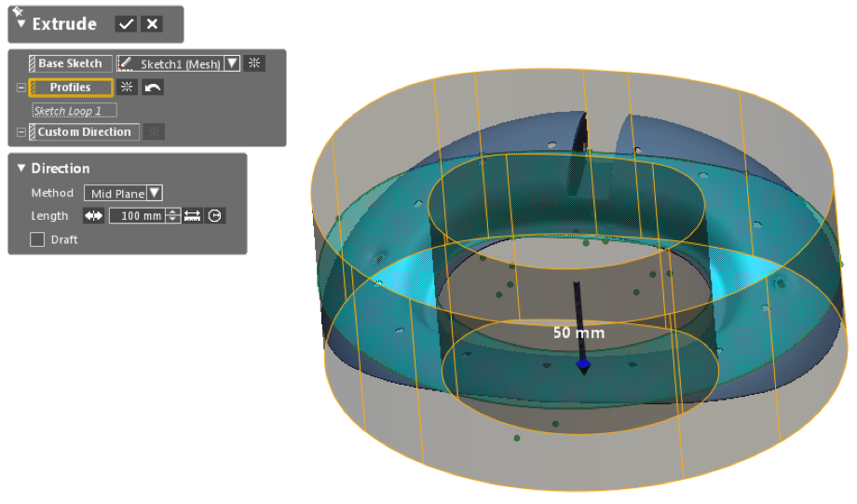Select the Sketch Loop 1 entry
The width and height of the screenshot is (857, 504).
coord(74,111)
